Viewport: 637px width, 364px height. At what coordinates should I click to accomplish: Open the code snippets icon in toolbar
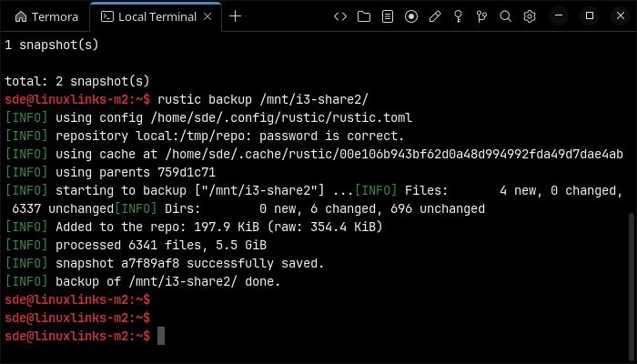340,16
